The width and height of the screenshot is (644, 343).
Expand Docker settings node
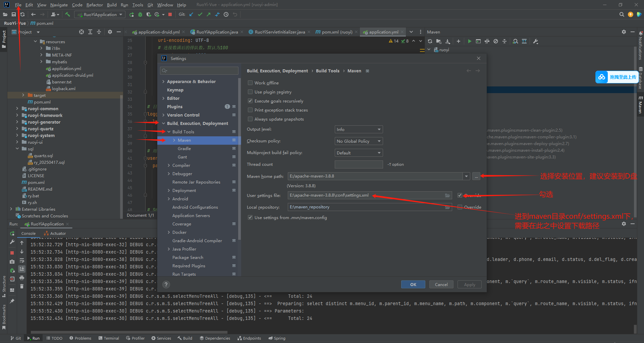click(169, 232)
